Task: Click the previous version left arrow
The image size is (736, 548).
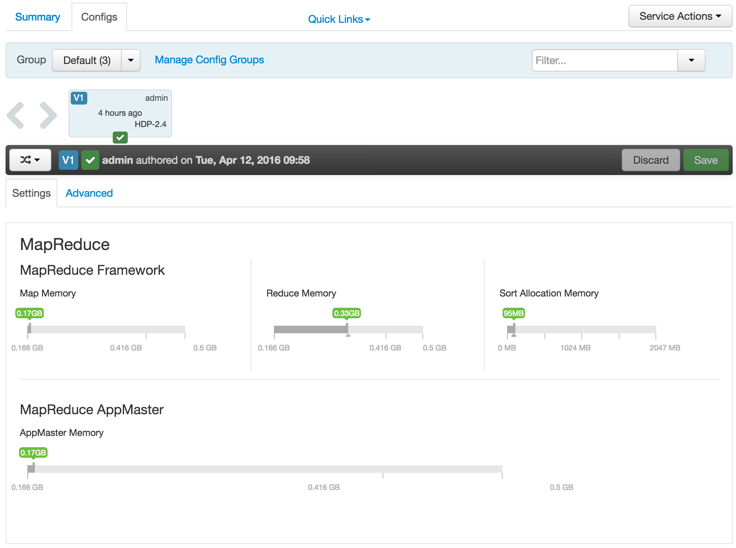Action: click(16, 115)
